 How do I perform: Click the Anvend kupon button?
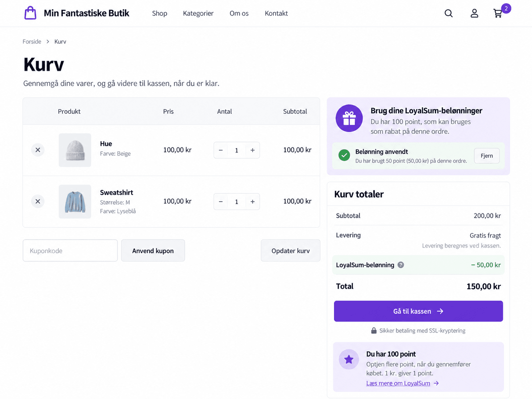click(x=153, y=251)
